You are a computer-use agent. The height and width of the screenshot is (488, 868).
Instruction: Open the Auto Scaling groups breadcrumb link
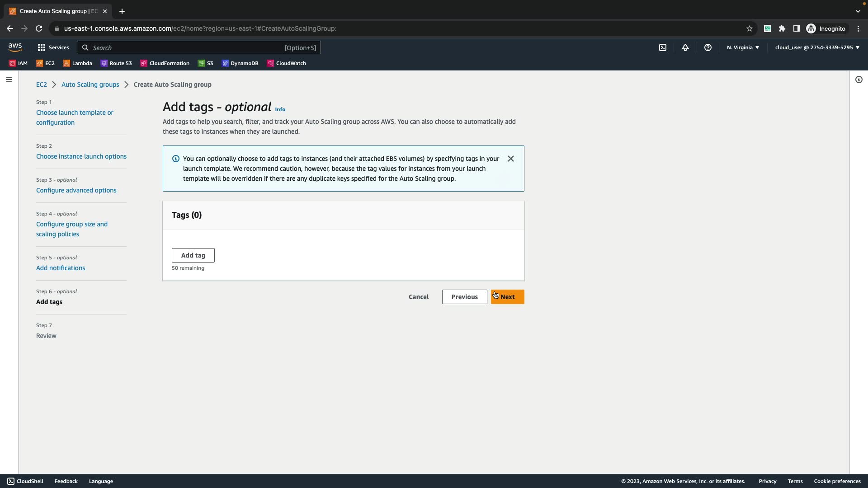click(x=90, y=84)
